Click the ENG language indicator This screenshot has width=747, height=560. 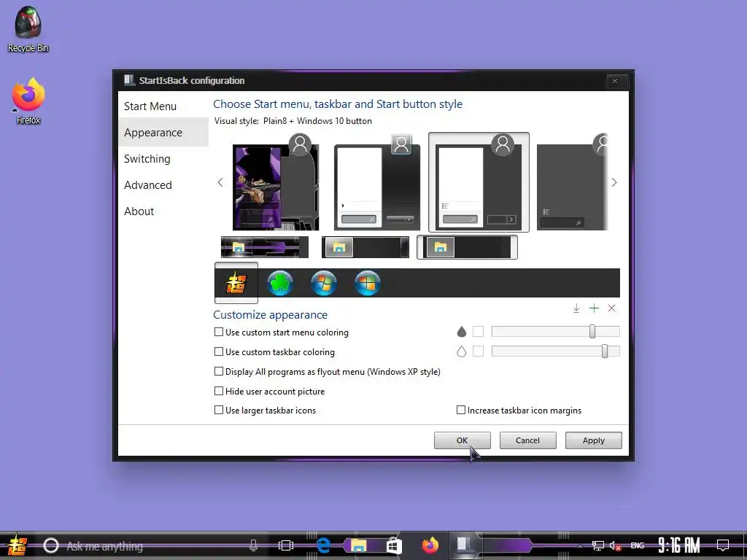(638, 545)
